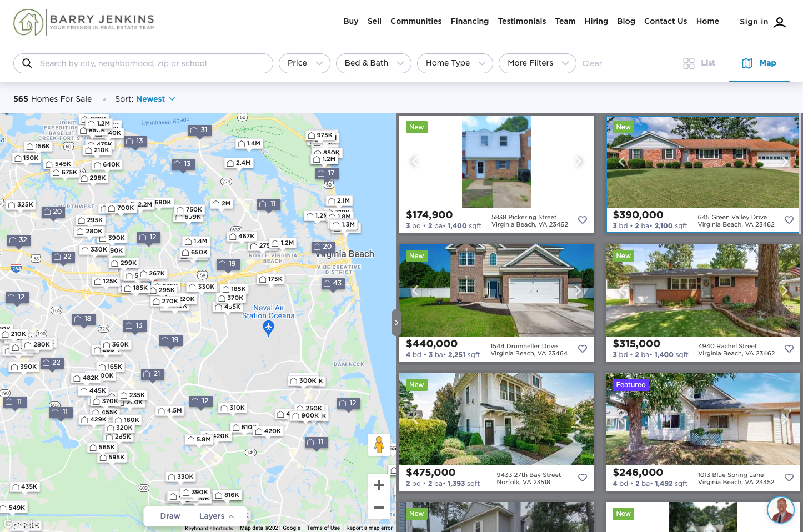
Task: Click the Barry Jenkins house logo
Action: point(29,22)
